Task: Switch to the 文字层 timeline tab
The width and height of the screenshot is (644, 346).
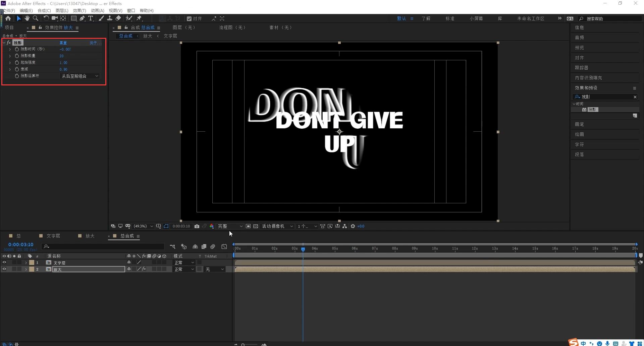Action: click(x=53, y=236)
